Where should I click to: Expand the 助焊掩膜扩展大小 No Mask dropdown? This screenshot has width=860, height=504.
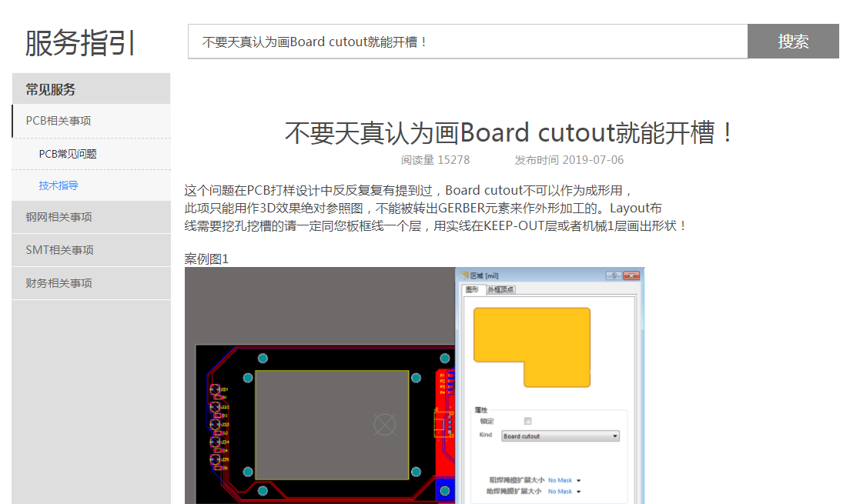tap(578, 491)
